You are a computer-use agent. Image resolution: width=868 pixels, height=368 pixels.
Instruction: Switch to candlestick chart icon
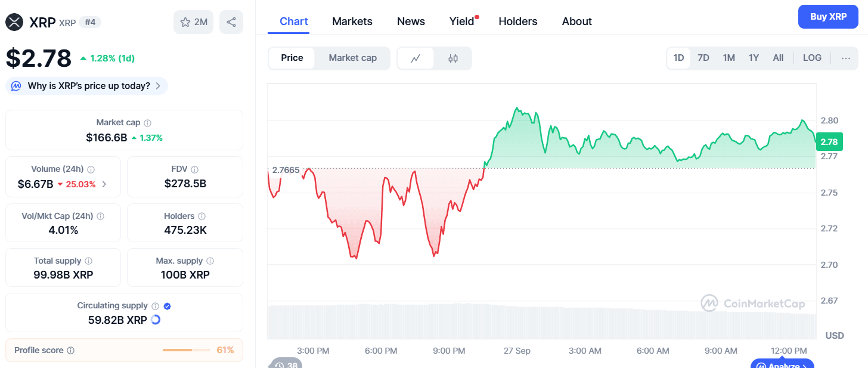click(453, 58)
